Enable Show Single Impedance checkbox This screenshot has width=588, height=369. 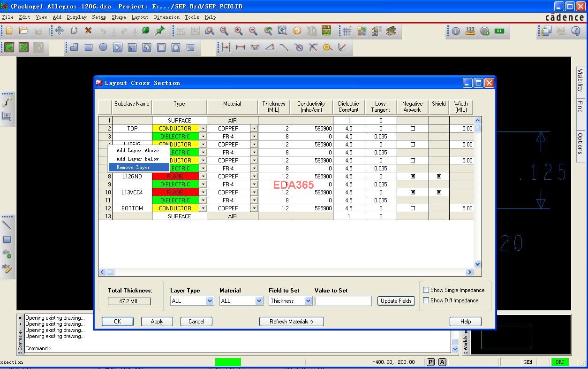pos(426,290)
